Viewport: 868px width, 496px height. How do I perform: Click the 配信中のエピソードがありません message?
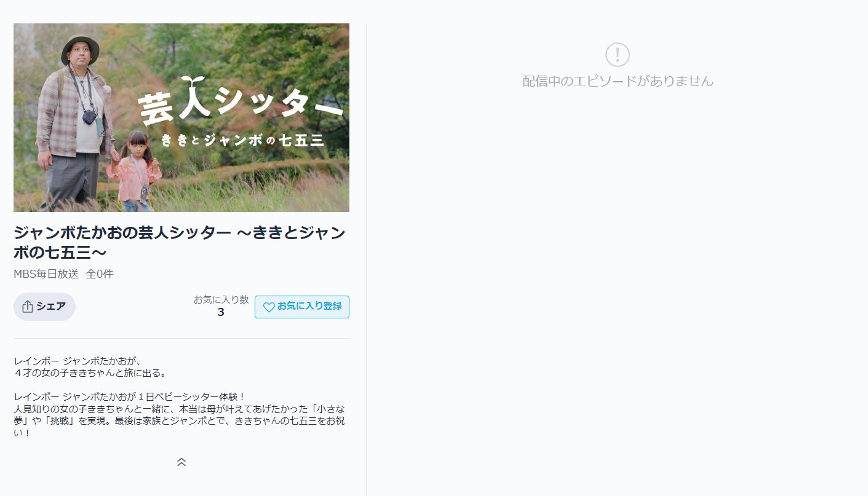(x=618, y=81)
